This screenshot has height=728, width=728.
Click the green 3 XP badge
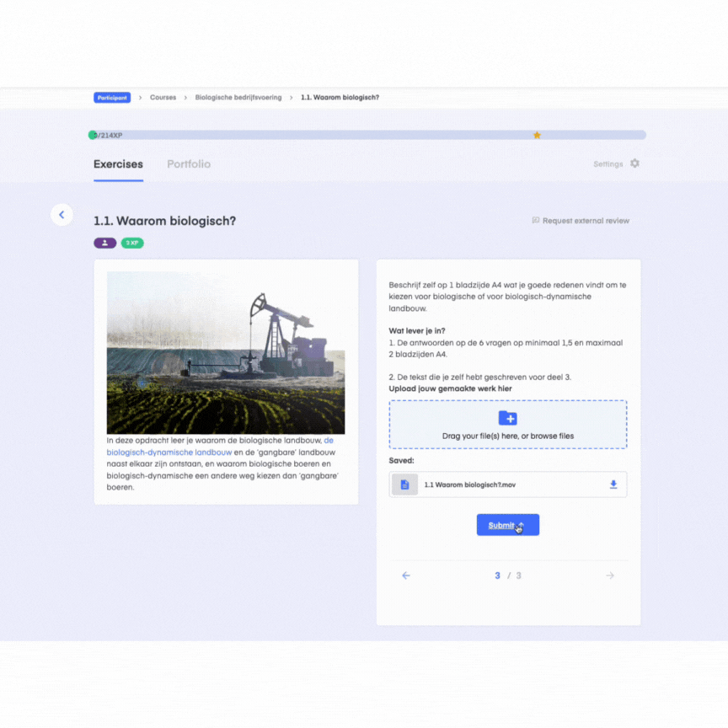tap(132, 243)
